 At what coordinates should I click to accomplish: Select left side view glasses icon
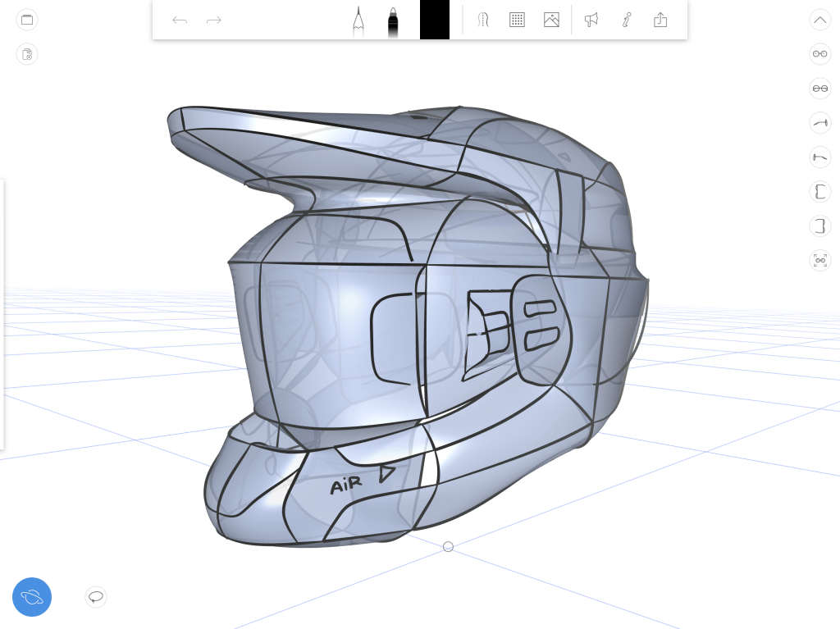tap(819, 157)
